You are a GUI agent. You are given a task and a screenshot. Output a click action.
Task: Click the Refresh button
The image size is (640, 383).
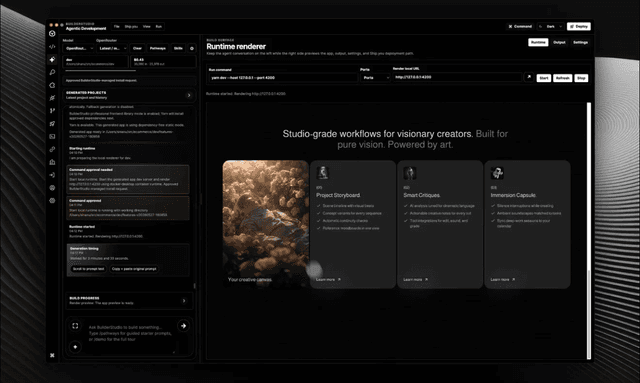pos(562,78)
